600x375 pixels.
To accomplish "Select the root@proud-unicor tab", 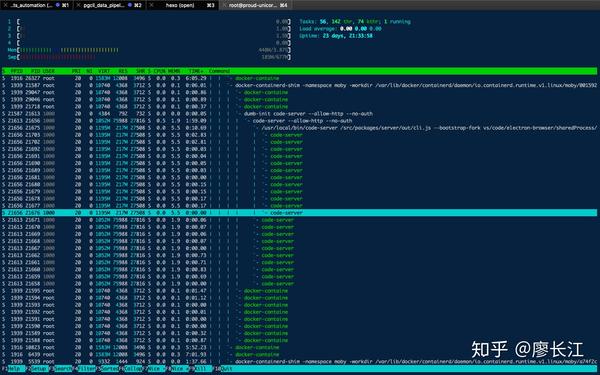I will [x=256, y=5].
